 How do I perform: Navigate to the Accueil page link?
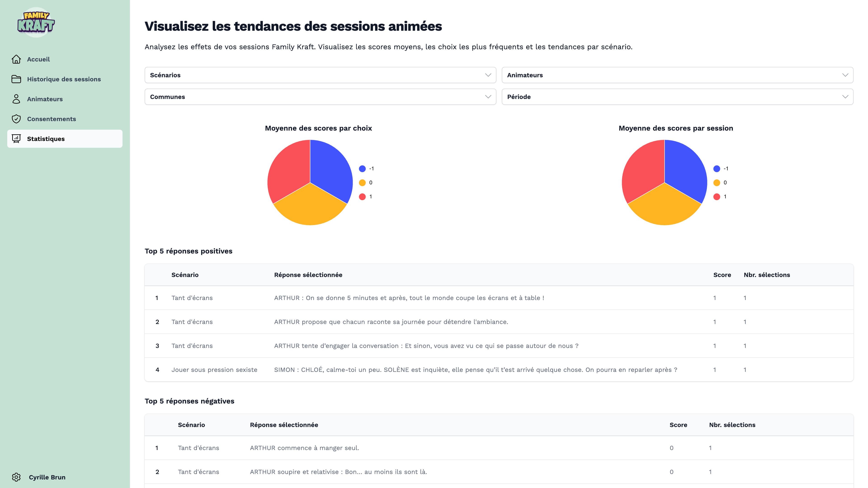pos(38,59)
